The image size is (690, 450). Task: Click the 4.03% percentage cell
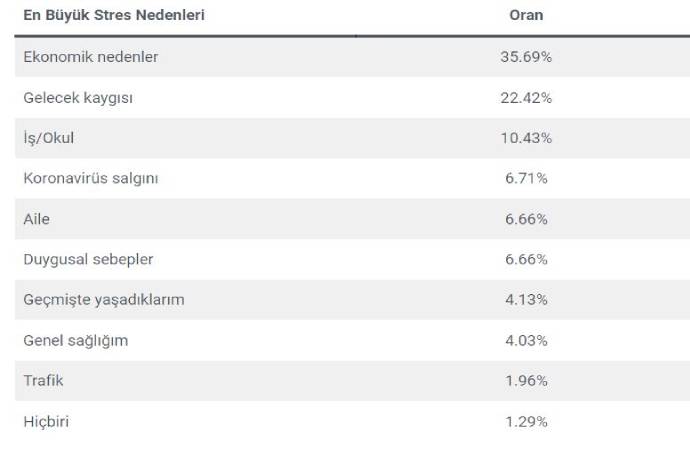click(x=526, y=340)
